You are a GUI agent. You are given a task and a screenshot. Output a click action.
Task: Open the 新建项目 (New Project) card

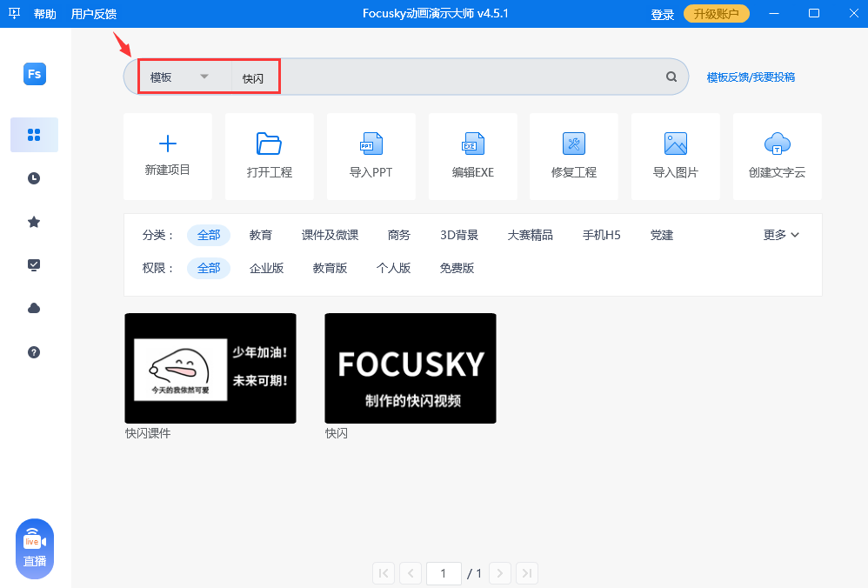(x=167, y=157)
